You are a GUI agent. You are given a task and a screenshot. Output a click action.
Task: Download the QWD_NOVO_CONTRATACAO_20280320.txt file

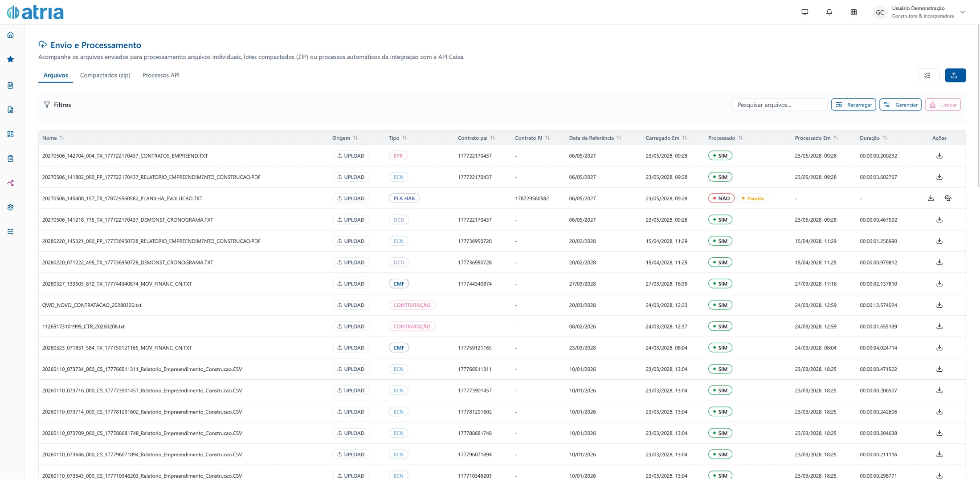coord(939,305)
